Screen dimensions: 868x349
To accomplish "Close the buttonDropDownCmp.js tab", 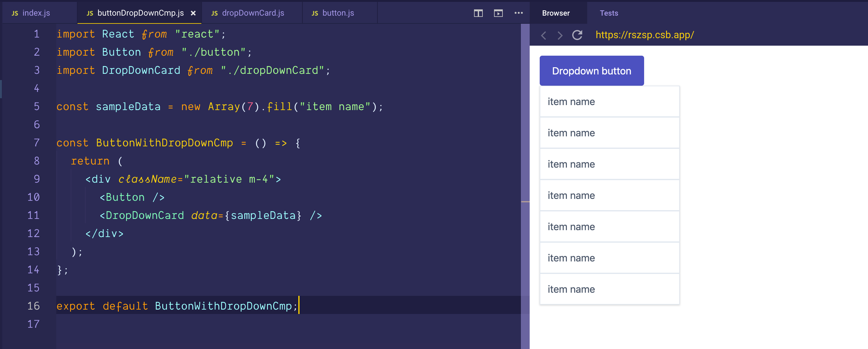I will (x=193, y=13).
